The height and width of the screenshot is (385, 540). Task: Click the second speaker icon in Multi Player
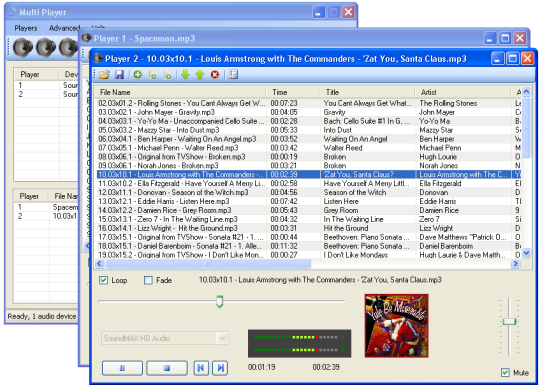[x=46, y=48]
